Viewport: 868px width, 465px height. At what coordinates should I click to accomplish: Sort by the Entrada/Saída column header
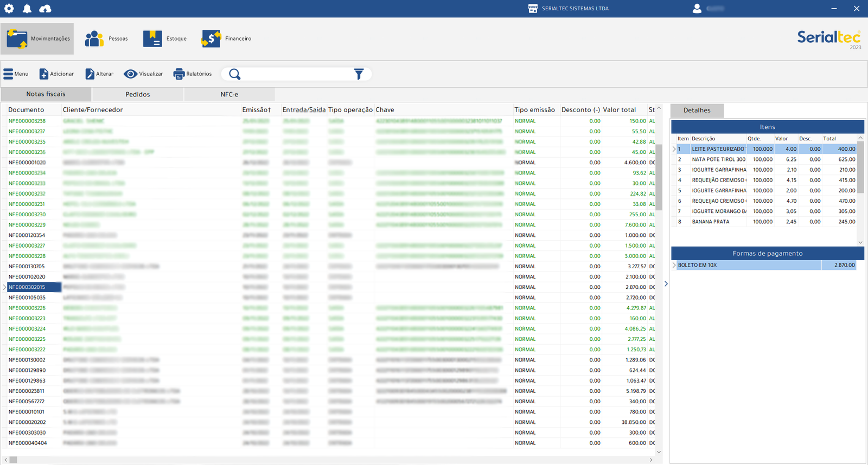(x=304, y=109)
